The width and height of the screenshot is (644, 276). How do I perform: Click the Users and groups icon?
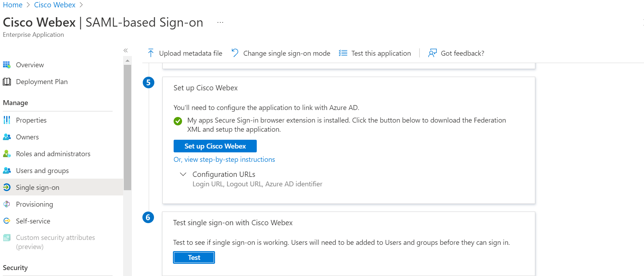7,171
